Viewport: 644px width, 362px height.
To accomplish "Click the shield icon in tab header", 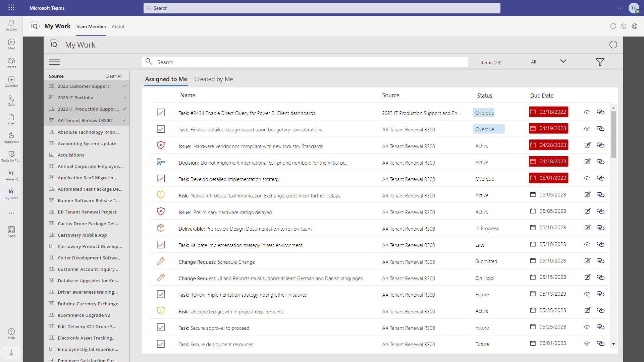I will coord(624,26).
